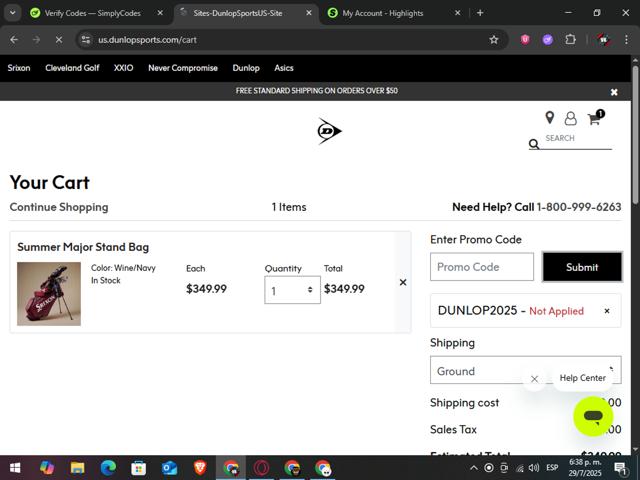The image size is (640, 480).
Task: Stop loading the page
Action: (59, 40)
